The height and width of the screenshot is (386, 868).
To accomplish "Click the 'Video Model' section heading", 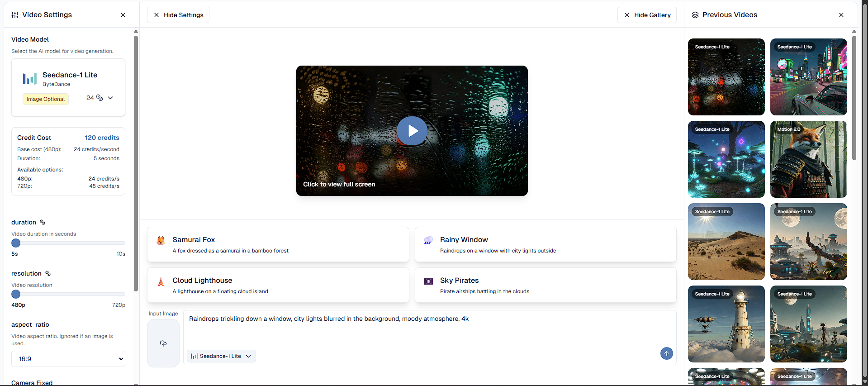I will 30,39.
